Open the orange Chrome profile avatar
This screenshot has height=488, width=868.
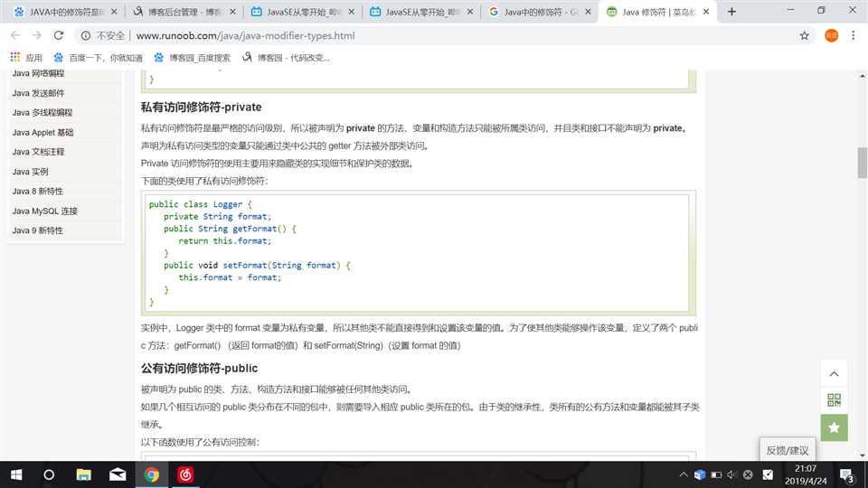(832, 35)
